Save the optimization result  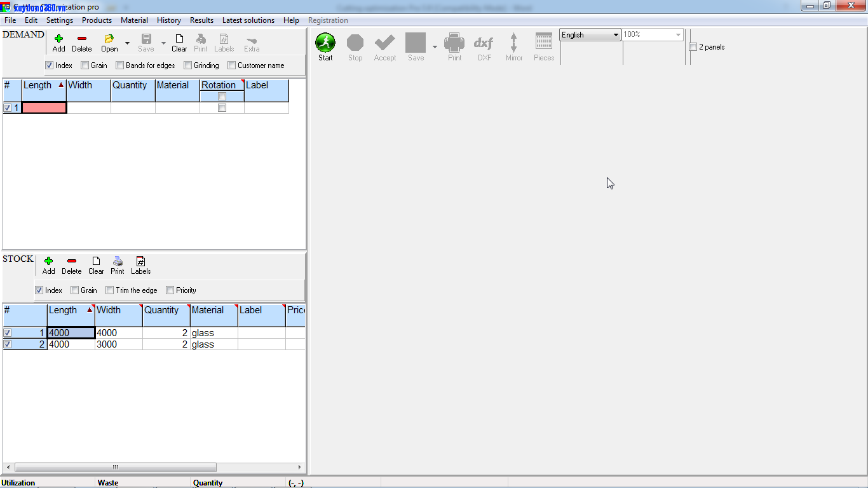coord(416,47)
